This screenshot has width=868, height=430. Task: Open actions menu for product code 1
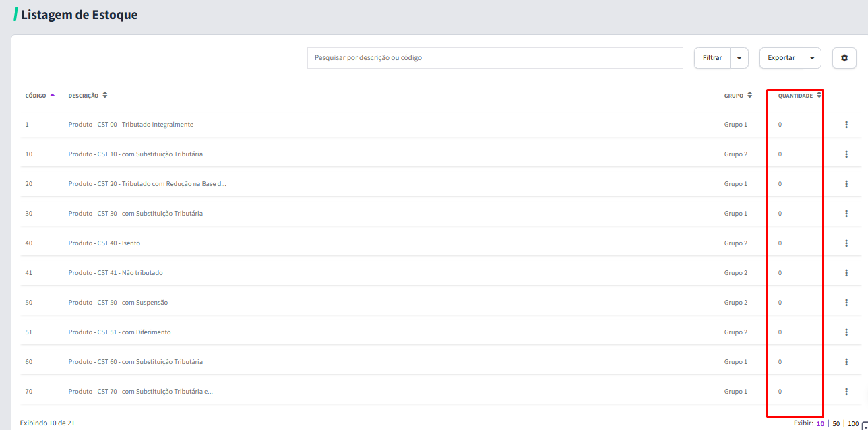click(x=846, y=125)
